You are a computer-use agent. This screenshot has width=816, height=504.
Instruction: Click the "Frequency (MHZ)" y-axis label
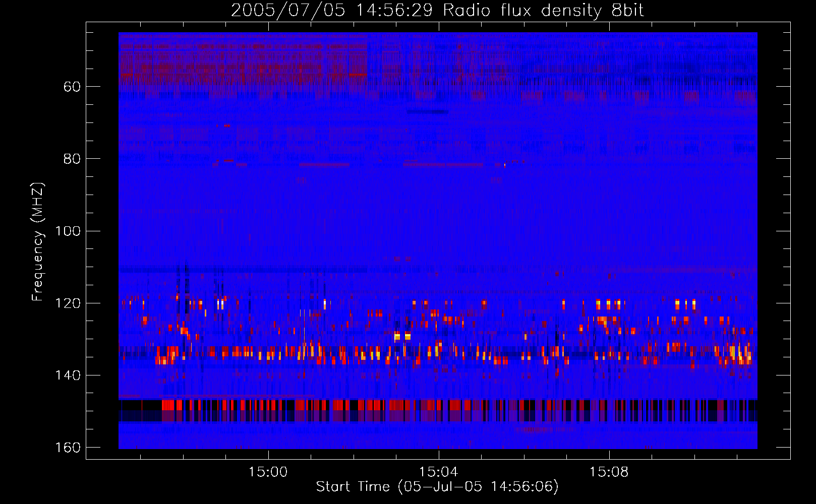[x=38, y=242]
